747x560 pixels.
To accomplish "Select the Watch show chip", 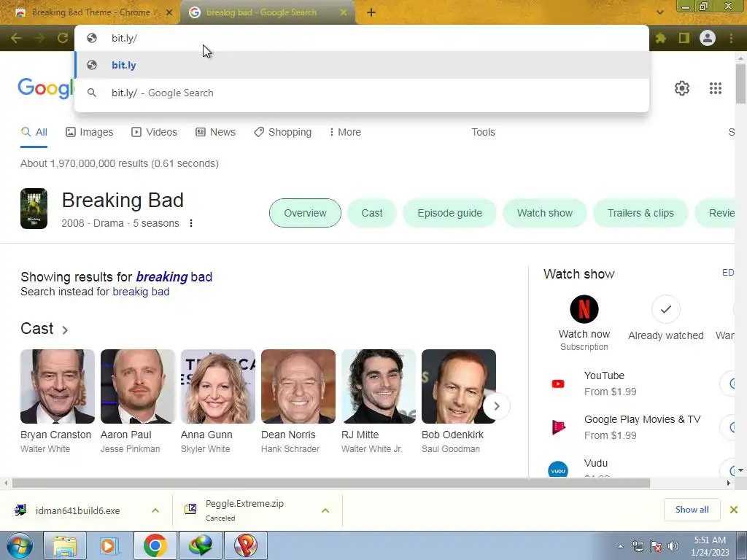I will [x=544, y=213].
